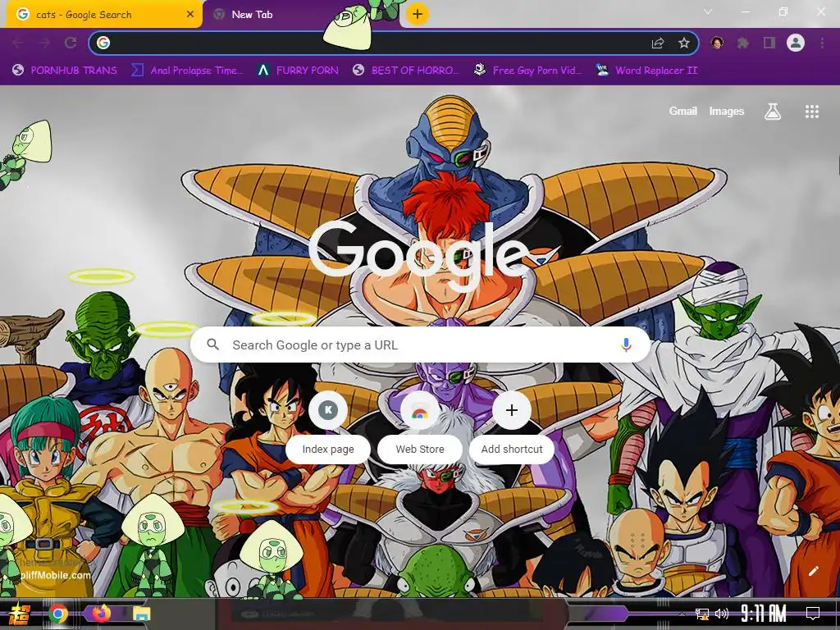Open the Chrome three-dot menu
Viewport: 840px width, 630px height.
pos(822,43)
